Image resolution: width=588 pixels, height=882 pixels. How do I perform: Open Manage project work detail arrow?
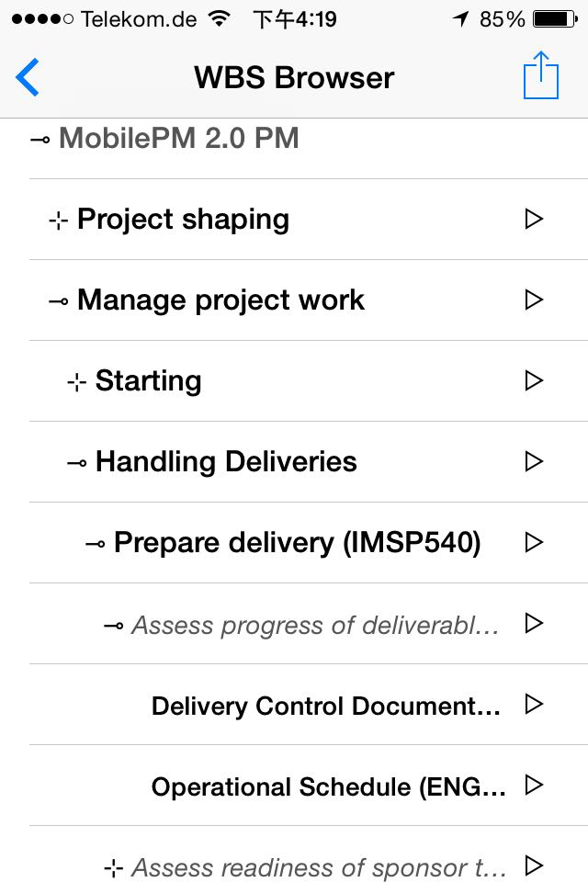tap(533, 300)
